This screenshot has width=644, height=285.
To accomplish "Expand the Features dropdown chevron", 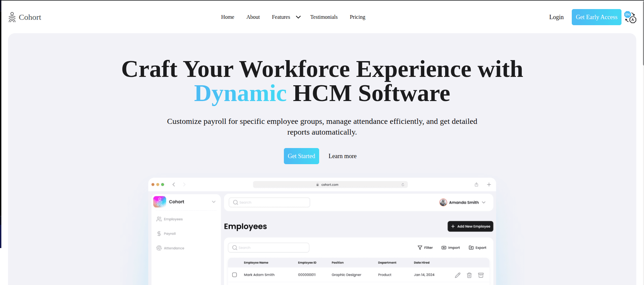I will point(298,17).
